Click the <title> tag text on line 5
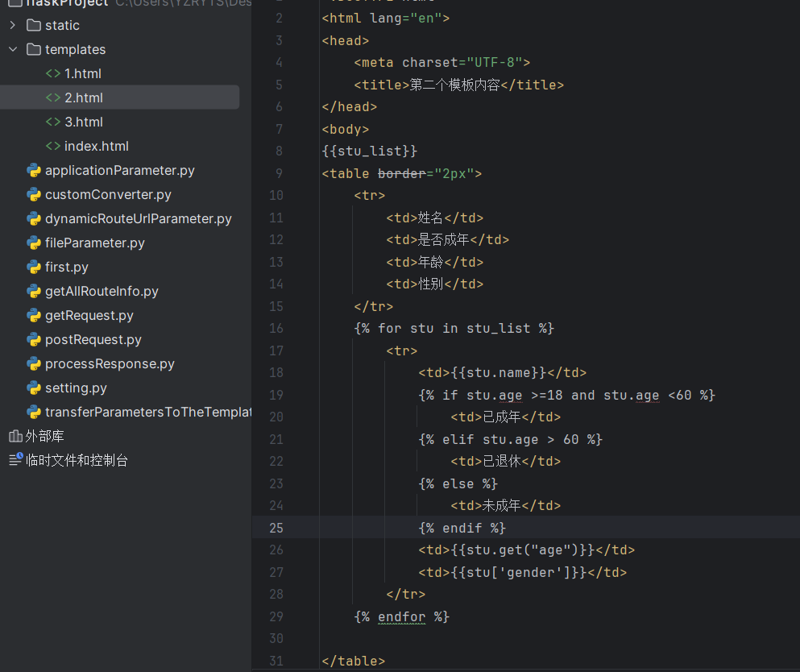800x672 pixels. (x=381, y=85)
